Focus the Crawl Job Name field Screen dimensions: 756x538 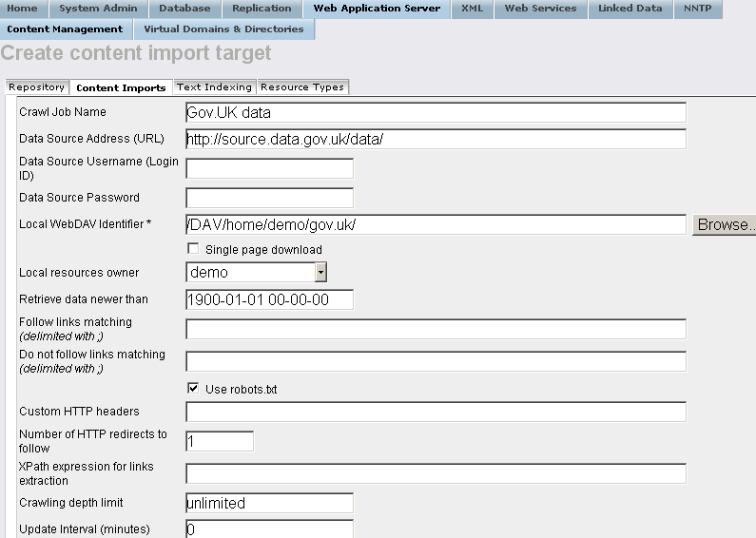point(436,112)
